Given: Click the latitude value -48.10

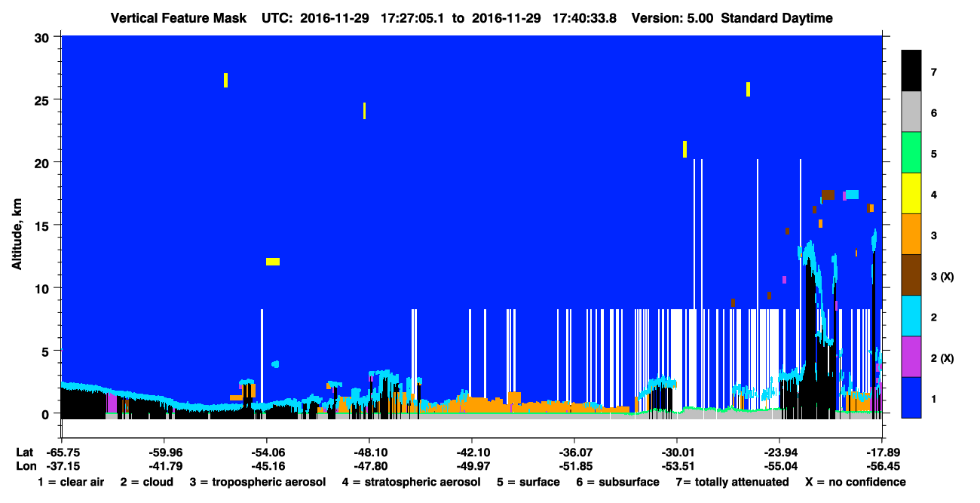Looking at the screenshot, I should pos(369,452).
